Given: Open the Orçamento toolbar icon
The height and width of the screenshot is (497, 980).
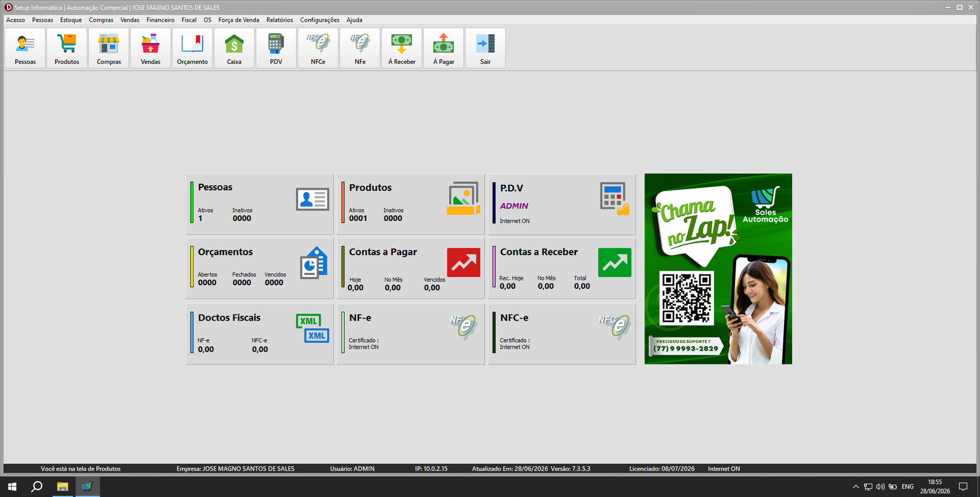Looking at the screenshot, I should point(192,48).
